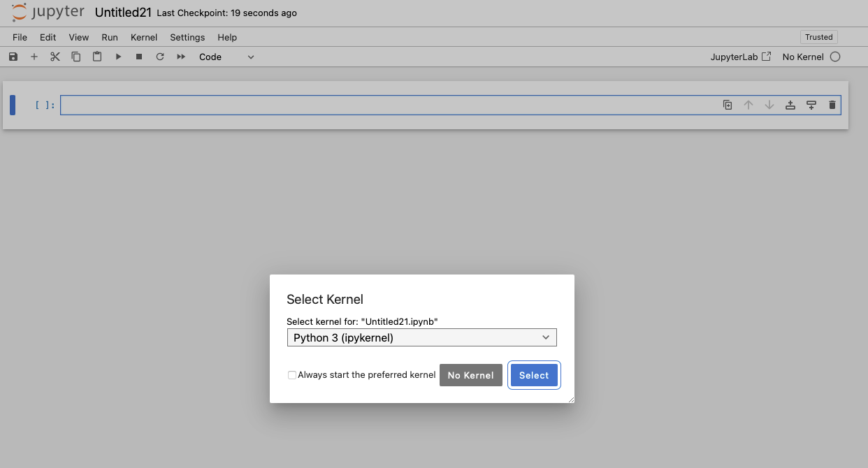Enable Always start the preferred kernel checkbox
Viewport: 868px width, 468px height.
(292, 375)
